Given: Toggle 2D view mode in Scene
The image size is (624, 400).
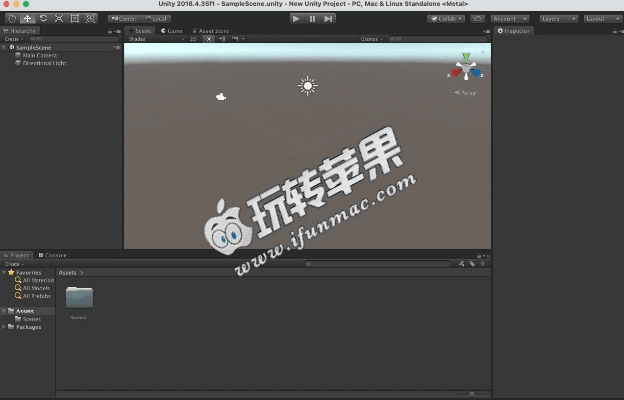Looking at the screenshot, I should click(194, 39).
